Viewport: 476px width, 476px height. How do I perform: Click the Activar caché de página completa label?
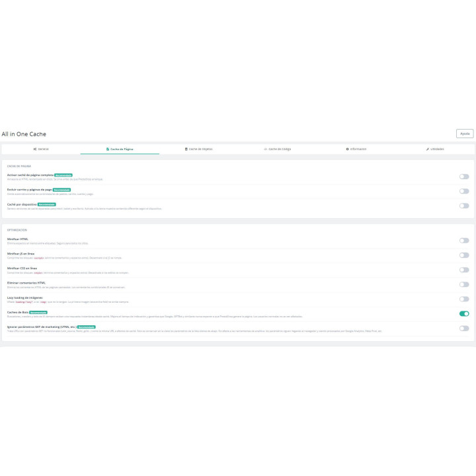pyautogui.click(x=30, y=175)
